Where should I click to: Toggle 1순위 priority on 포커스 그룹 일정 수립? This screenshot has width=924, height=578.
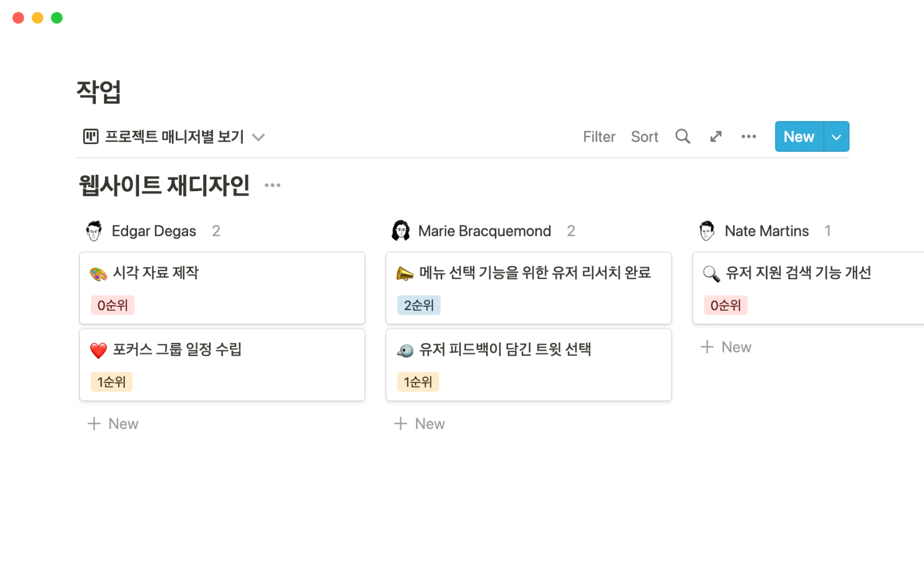click(x=111, y=381)
